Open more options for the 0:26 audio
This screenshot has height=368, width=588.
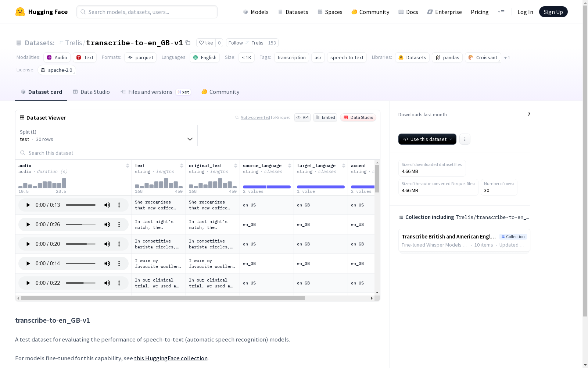pyautogui.click(x=119, y=224)
